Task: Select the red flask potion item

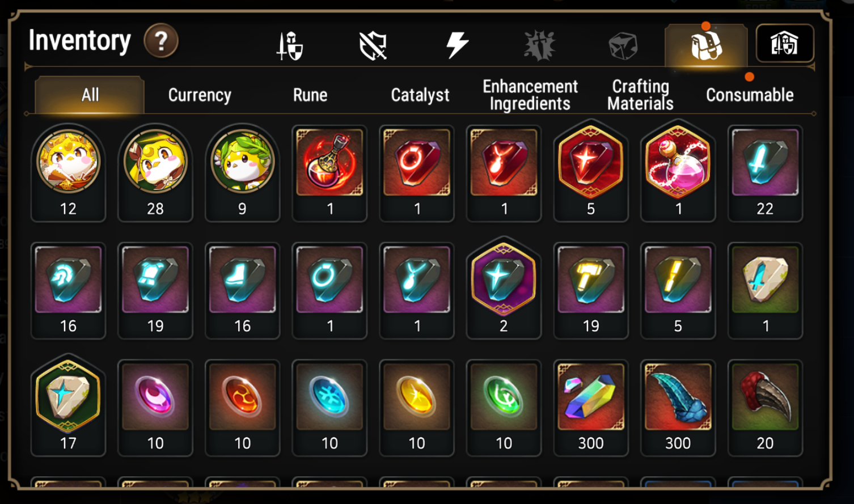Action: pyautogui.click(x=329, y=173)
